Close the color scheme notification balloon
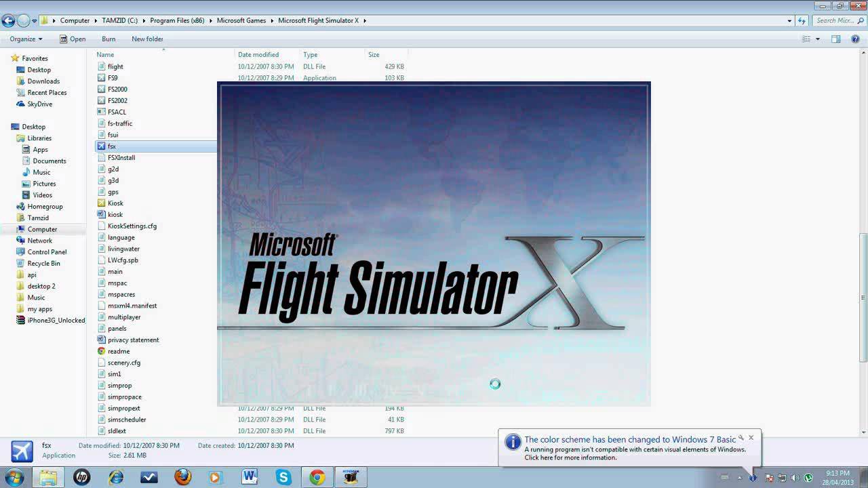The width and height of the screenshot is (868, 488). pos(751,438)
